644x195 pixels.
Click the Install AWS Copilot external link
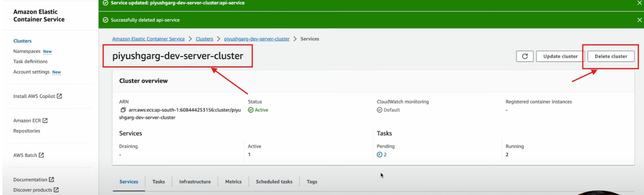pyautogui.click(x=37, y=96)
